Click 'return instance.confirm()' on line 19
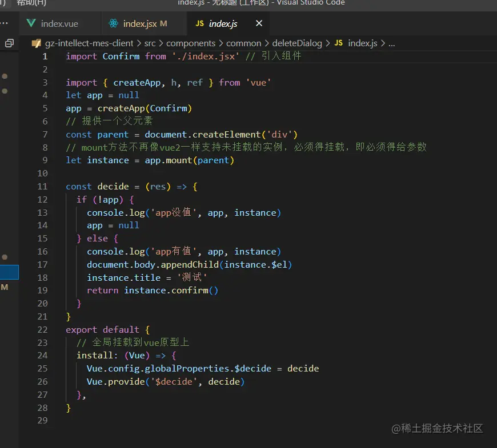The image size is (497, 448). (x=153, y=290)
